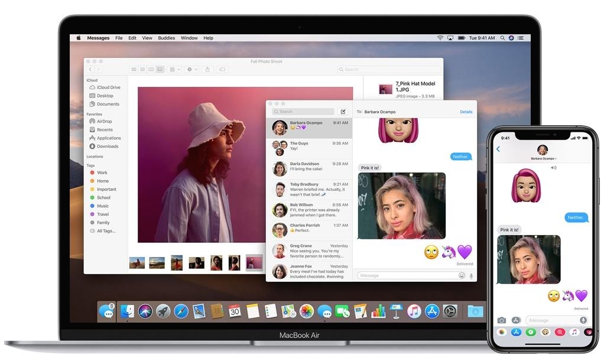The width and height of the screenshot is (604, 364).
Task: Select Applications in Finder sidebar
Action: [x=105, y=138]
